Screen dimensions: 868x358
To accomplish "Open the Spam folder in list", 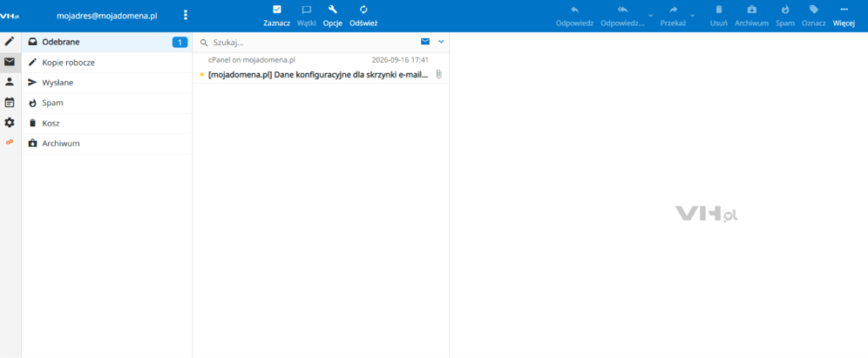I will pyautogui.click(x=107, y=103).
